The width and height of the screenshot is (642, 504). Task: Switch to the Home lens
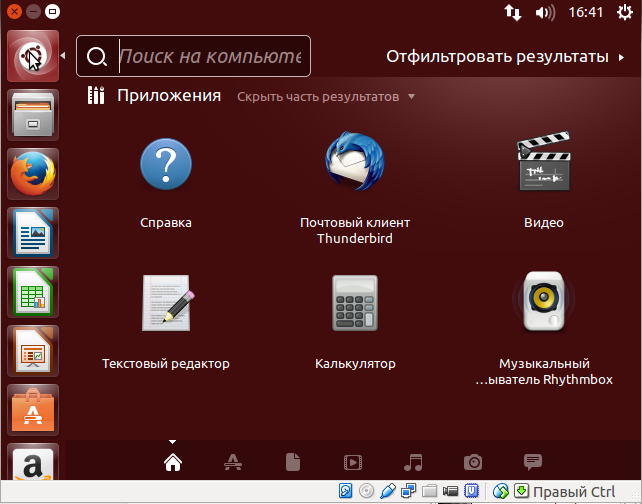point(173,462)
